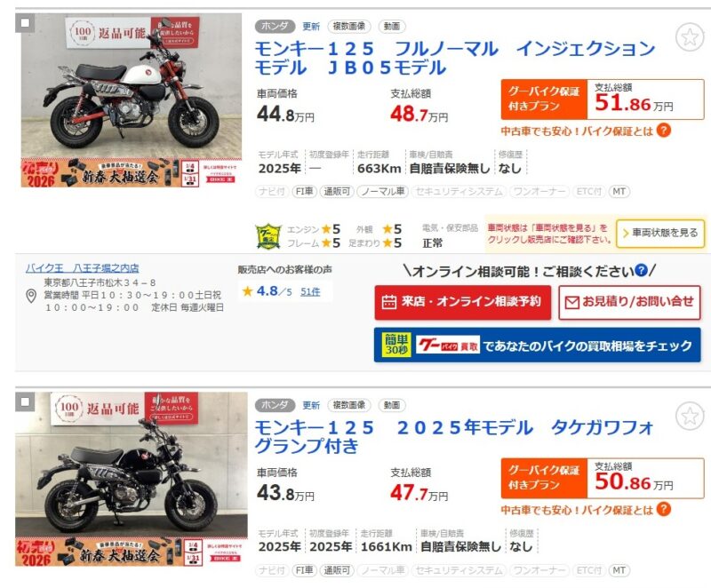Open warranty help question mark in second listing

[x=663, y=509]
